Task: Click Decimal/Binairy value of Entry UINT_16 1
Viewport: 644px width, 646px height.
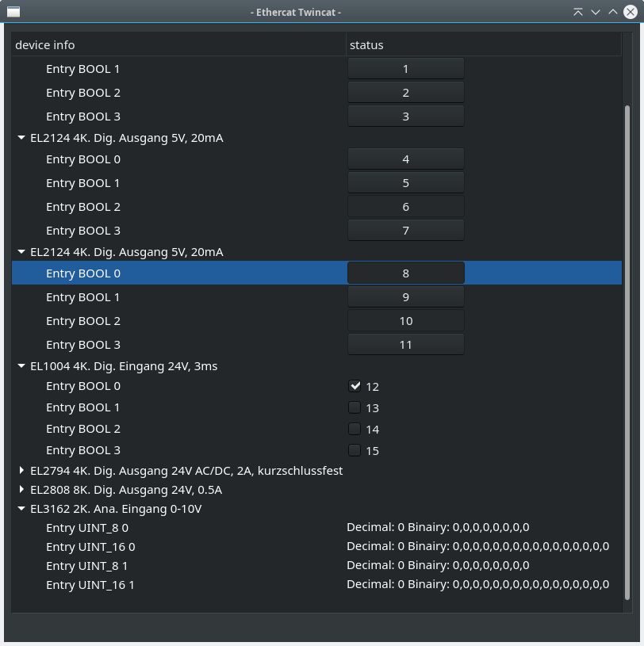Action: pos(478,584)
